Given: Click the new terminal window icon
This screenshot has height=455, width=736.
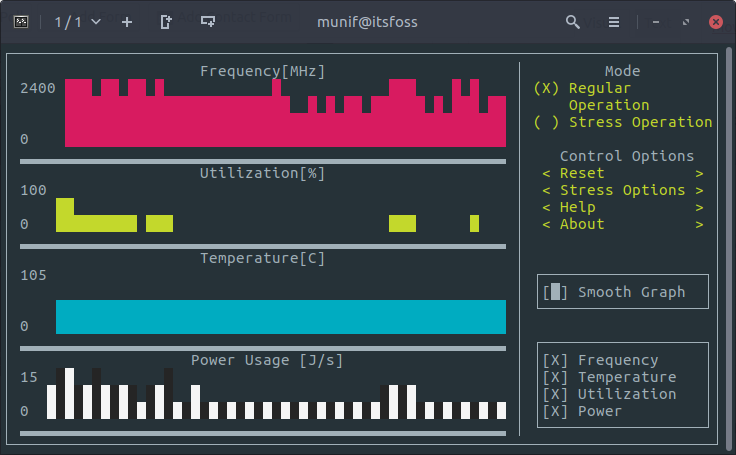Looking at the screenshot, I should point(208,21).
